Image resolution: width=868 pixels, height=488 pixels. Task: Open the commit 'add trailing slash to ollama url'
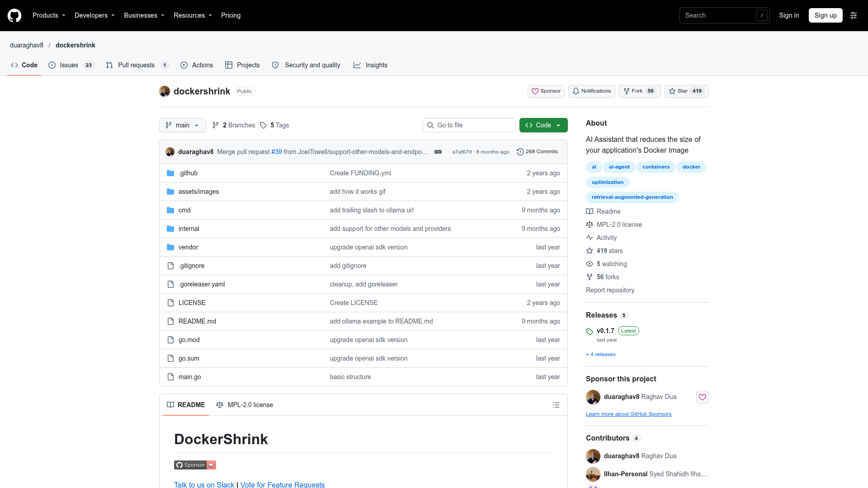pos(372,210)
